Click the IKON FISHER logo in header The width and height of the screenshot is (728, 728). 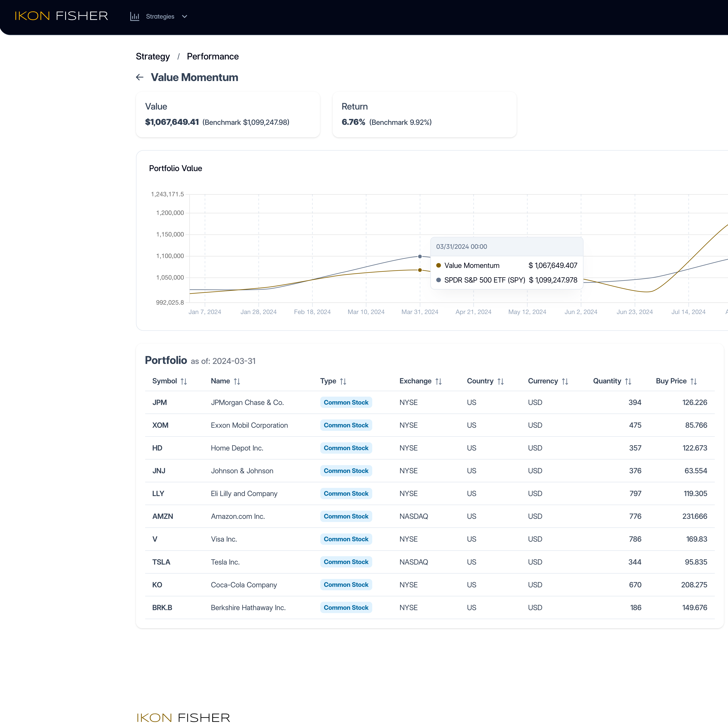[61, 16]
